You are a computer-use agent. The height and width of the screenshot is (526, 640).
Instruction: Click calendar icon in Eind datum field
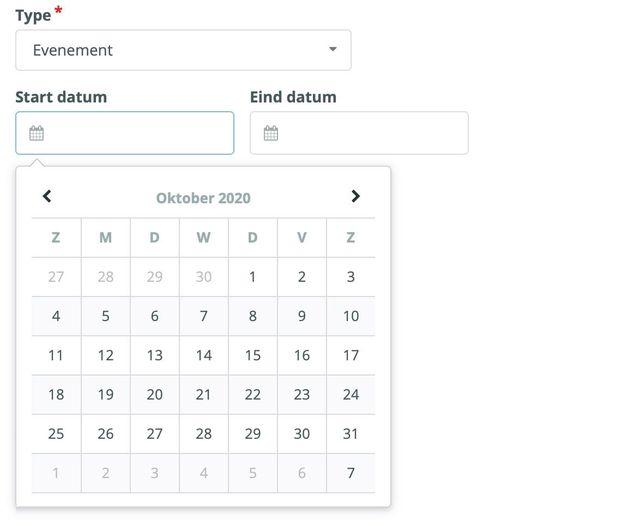(271, 133)
